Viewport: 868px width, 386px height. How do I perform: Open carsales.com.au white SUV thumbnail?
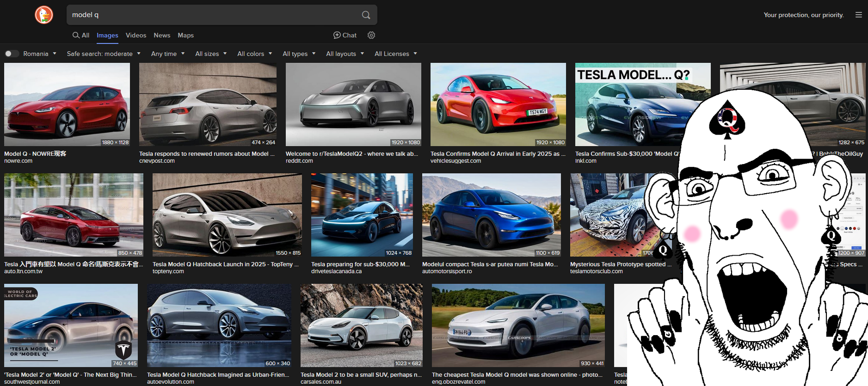362,325
